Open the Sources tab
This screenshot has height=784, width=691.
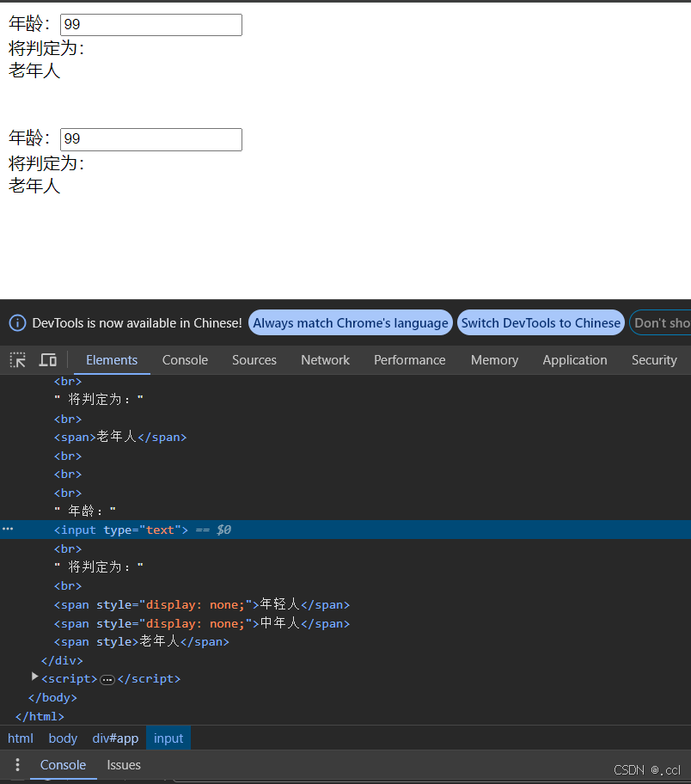[x=254, y=360]
